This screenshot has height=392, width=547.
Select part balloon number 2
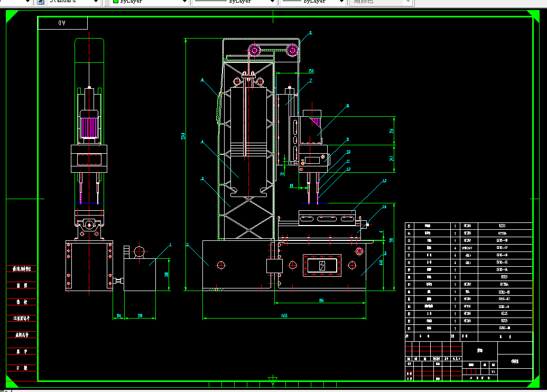point(187,245)
